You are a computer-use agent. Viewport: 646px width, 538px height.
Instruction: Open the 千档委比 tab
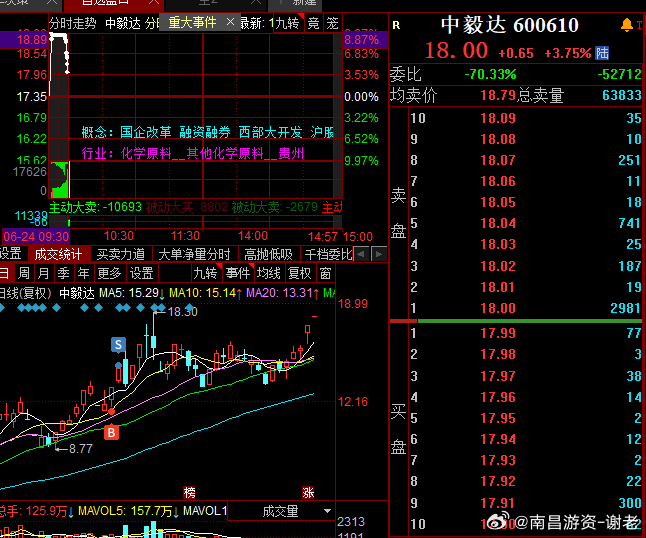[328, 254]
